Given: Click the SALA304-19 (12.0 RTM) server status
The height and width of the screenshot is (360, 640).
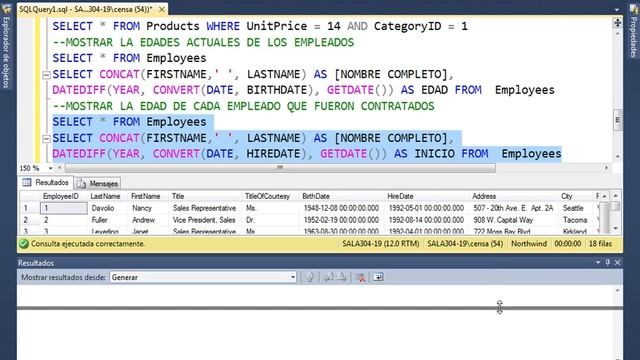Looking at the screenshot, I should pyautogui.click(x=380, y=244).
